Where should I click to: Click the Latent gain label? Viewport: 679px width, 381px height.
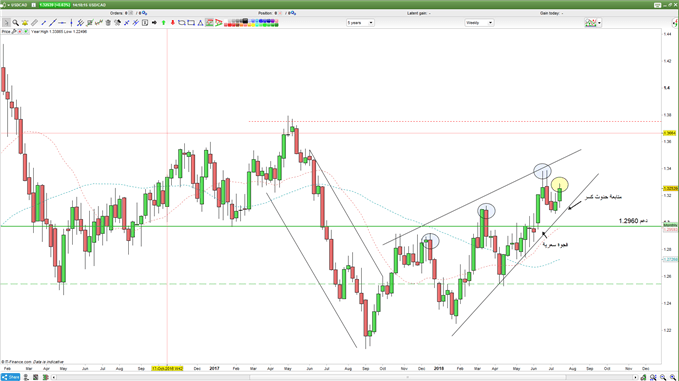tap(418, 13)
